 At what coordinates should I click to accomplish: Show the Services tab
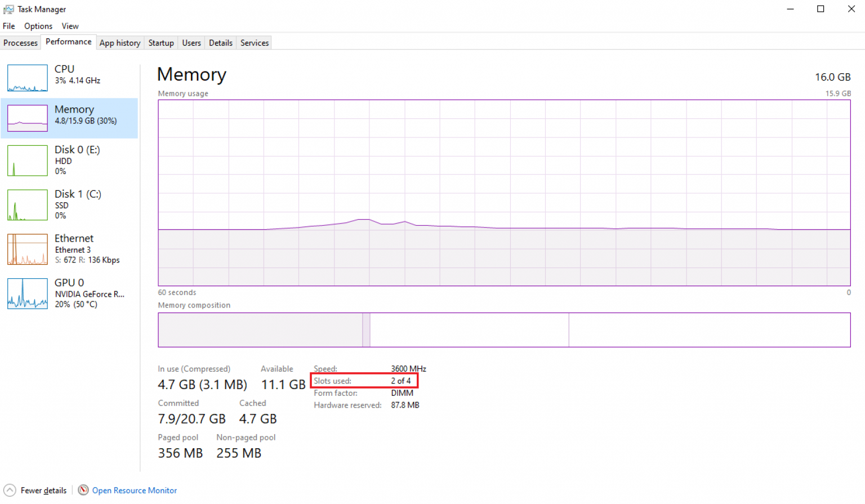(x=255, y=43)
